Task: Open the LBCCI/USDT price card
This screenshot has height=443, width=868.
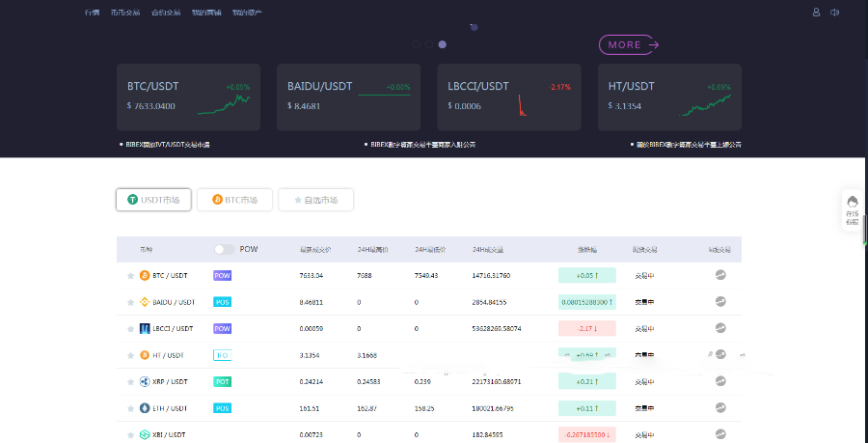Action: pos(509,97)
